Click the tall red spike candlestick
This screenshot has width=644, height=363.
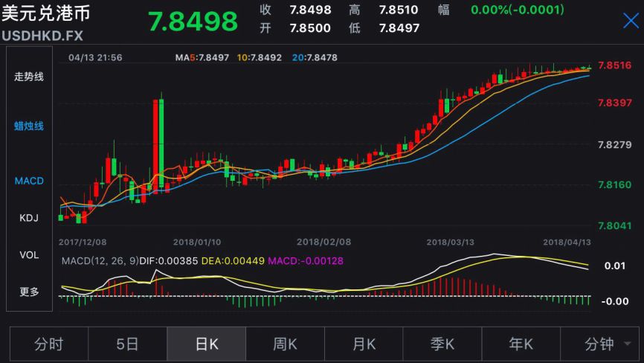155,146
